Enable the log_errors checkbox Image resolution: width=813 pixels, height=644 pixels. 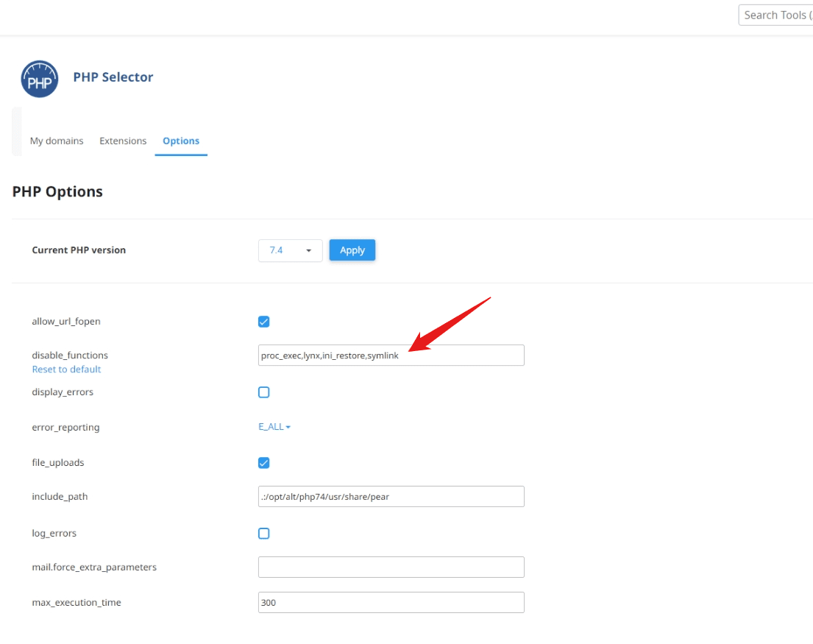[x=263, y=533]
